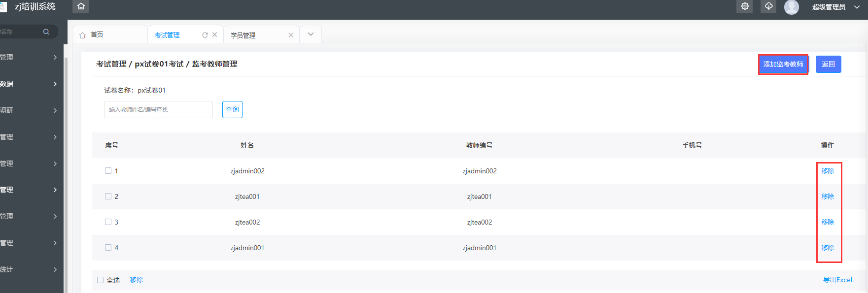Click the name cell zjadmin002

tap(247, 171)
